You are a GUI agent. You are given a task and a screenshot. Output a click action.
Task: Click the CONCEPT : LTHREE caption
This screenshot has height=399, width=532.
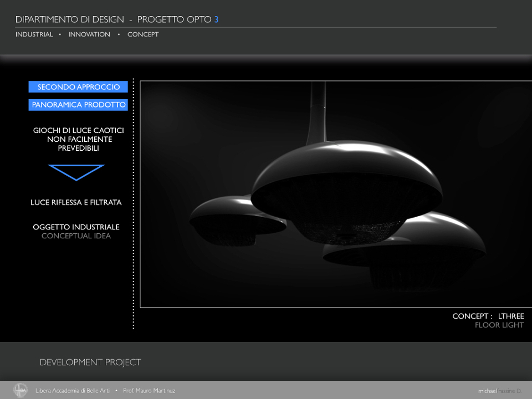488,316
